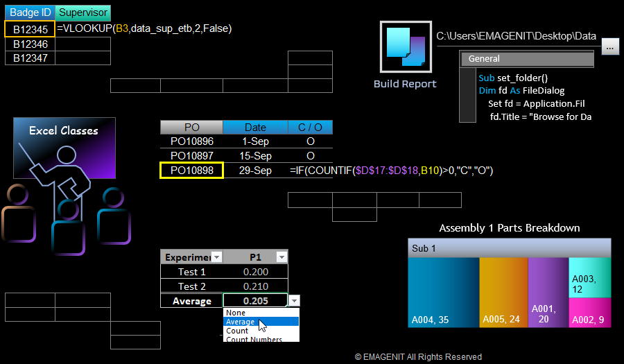
Task: Select the B12345 badge ID cell
Action: [29, 29]
